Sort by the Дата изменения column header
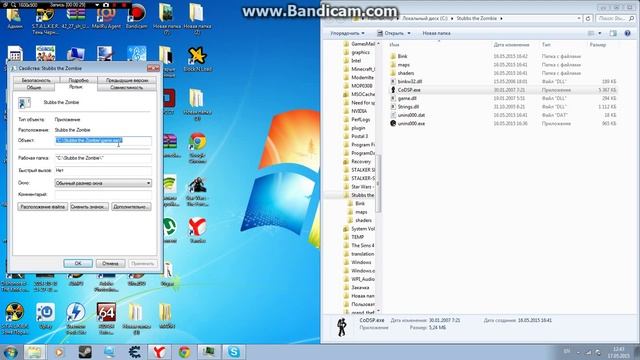This screenshot has width=640, height=360. [511, 44]
